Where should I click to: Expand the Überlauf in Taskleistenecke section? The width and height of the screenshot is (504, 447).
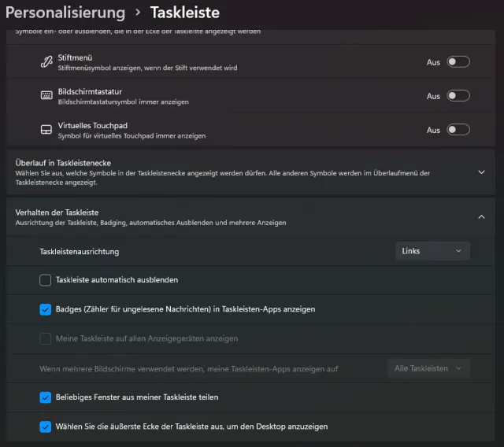pos(481,172)
